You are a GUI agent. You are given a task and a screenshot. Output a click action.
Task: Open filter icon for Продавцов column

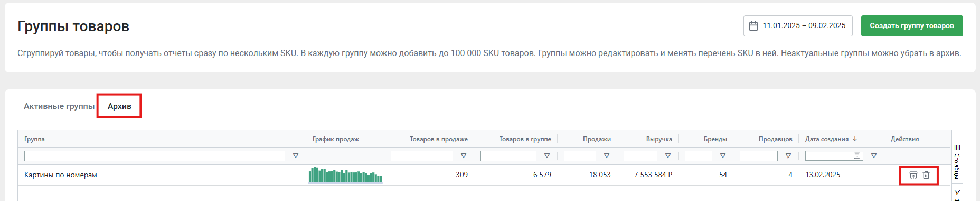(788, 156)
